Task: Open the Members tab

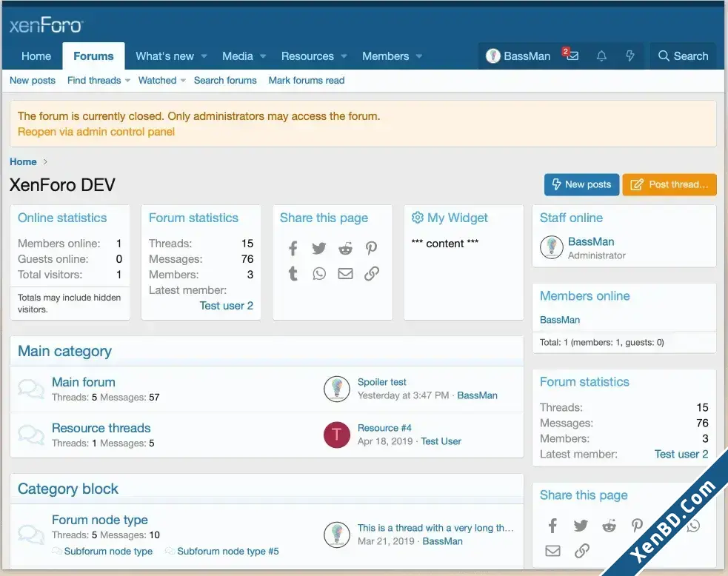Action: 385,56
